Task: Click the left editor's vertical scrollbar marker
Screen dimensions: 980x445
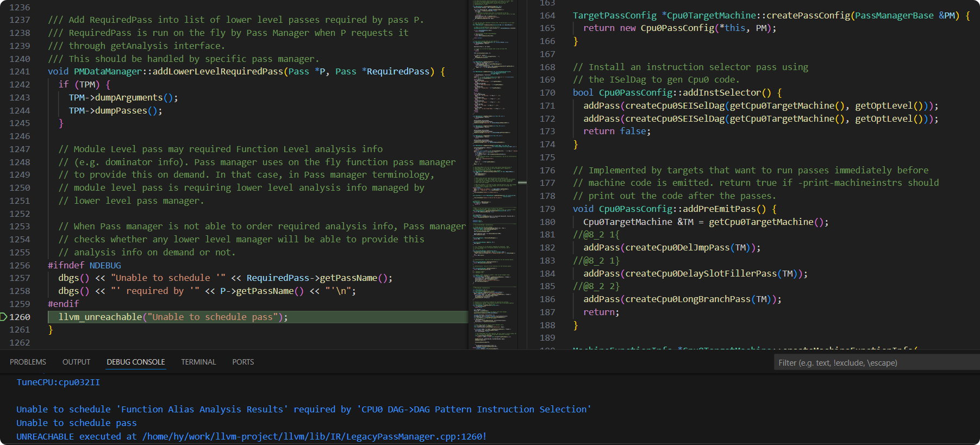Action: 522,183
